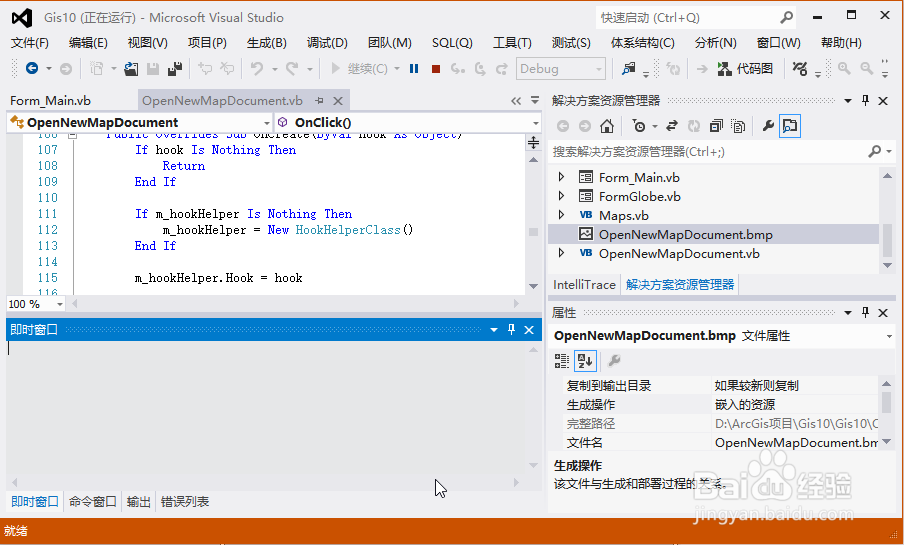Click the Open File toolbar icon
This screenshot has height=545, width=904.
click(131, 69)
